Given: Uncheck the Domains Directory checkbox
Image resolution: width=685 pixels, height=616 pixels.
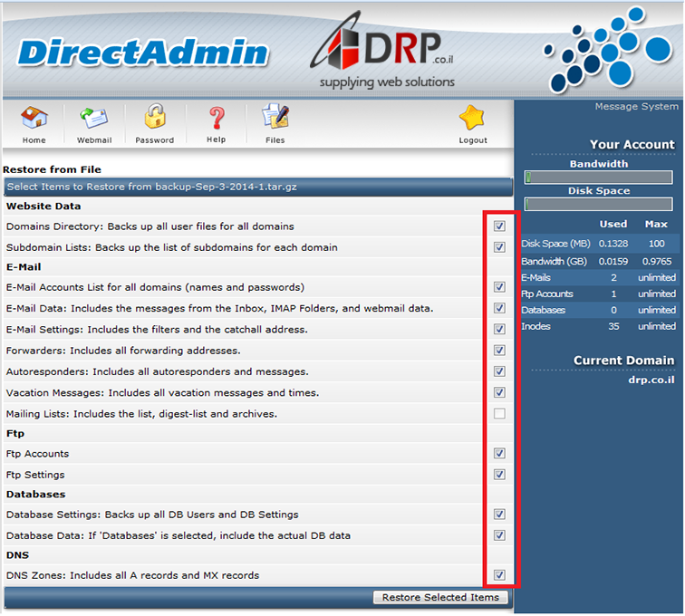Looking at the screenshot, I should (499, 226).
